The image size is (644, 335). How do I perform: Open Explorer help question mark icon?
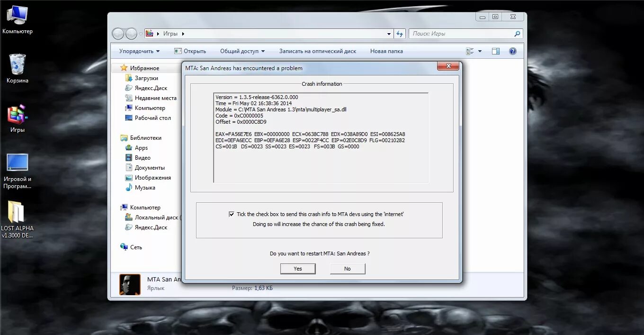tap(512, 51)
